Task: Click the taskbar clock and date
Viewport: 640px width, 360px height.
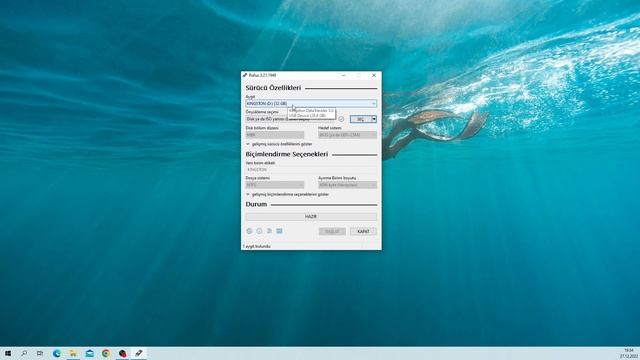Action: click(x=629, y=353)
